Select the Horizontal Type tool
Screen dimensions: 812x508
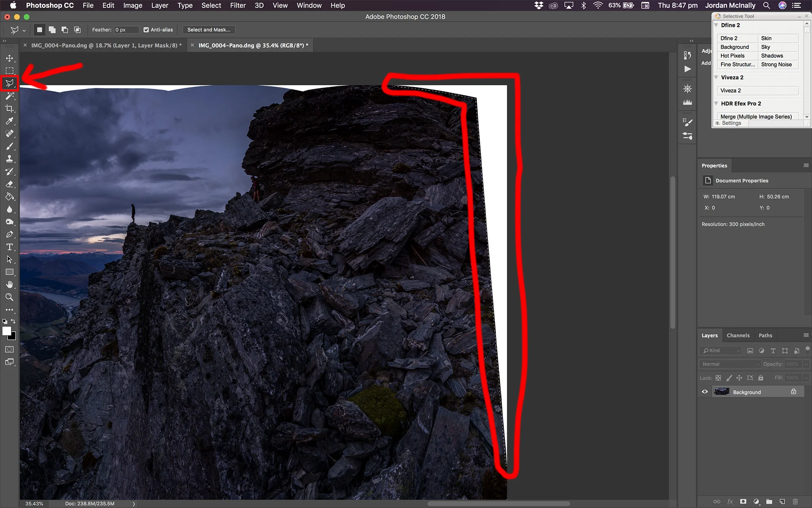click(x=9, y=247)
